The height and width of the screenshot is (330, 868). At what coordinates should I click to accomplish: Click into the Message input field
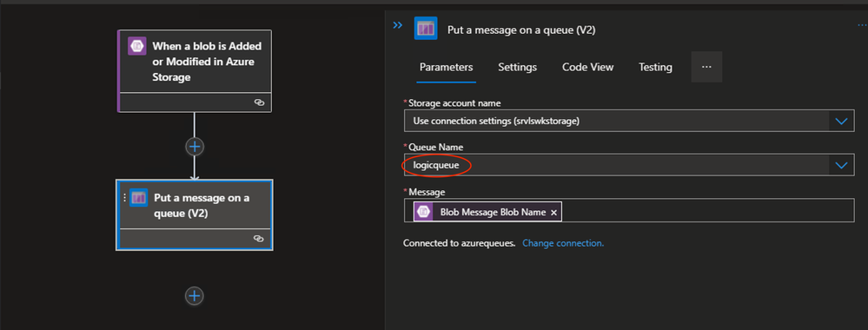point(629,210)
